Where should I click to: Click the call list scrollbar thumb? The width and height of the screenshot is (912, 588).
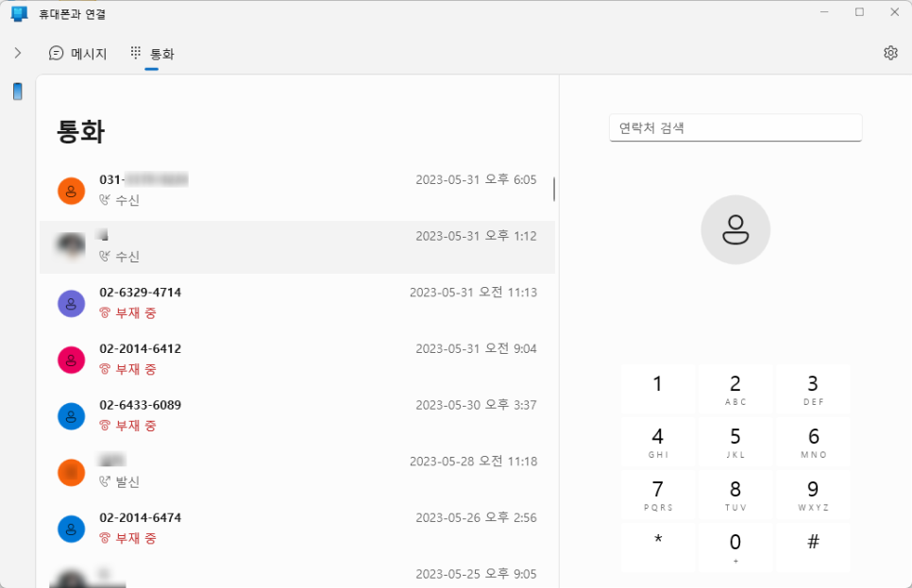pos(553,190)
